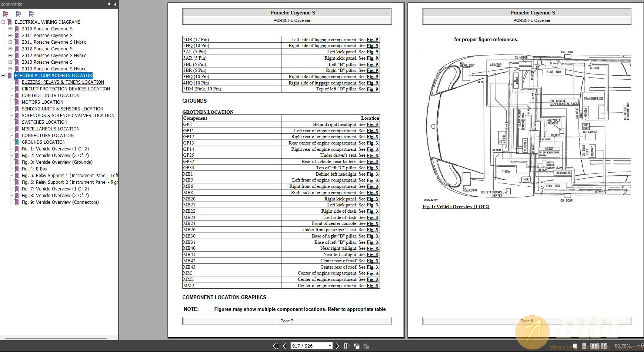Click the add new bookmark icon
This screenshot has height=352, width=644.
18,14
